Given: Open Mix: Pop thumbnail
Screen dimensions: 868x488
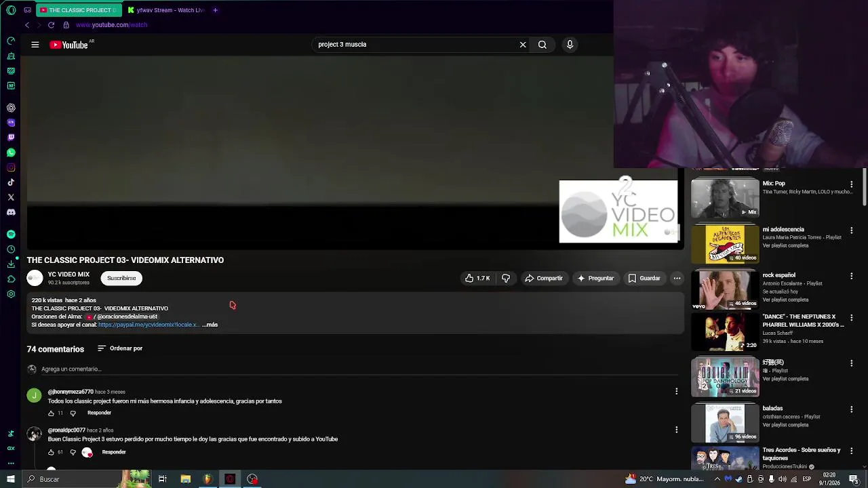Looking at the screenshot, I should pos(725,197).
